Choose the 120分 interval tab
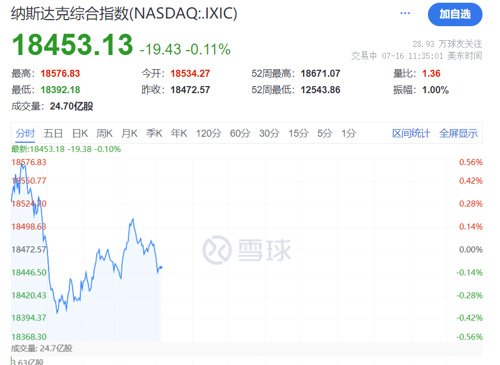 [209, 133]
